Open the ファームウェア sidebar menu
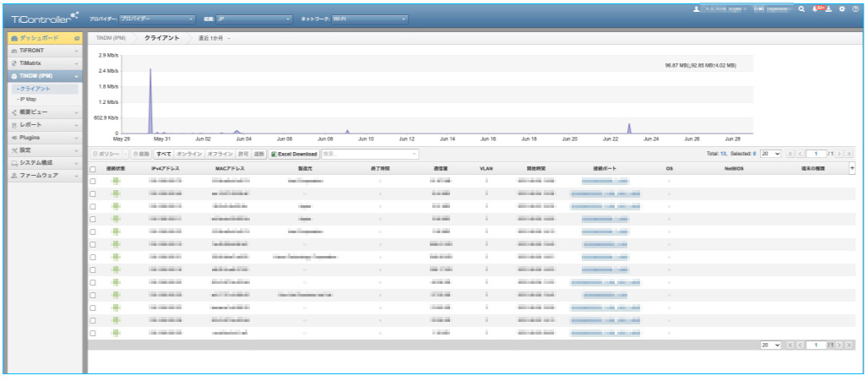 click(x=44, y=176)
